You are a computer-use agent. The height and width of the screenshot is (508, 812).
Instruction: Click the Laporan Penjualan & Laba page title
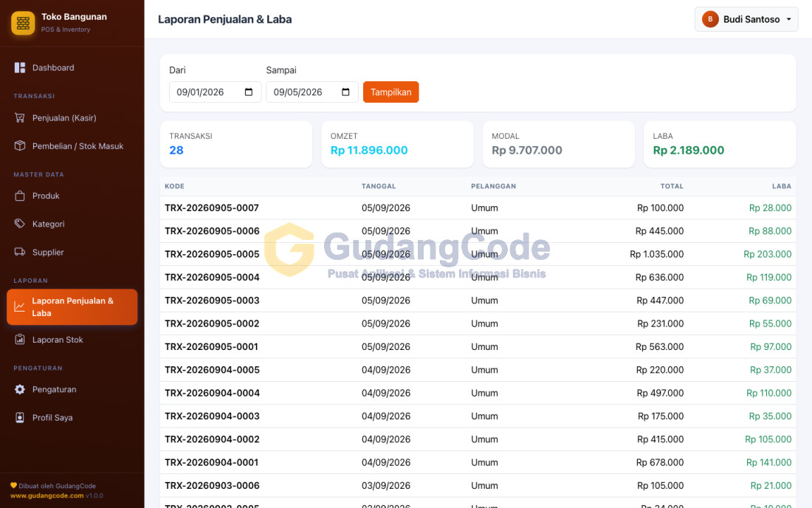coord(224,19)
